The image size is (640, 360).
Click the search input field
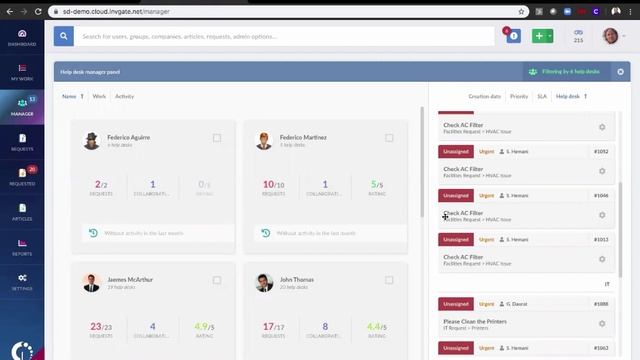284,36
